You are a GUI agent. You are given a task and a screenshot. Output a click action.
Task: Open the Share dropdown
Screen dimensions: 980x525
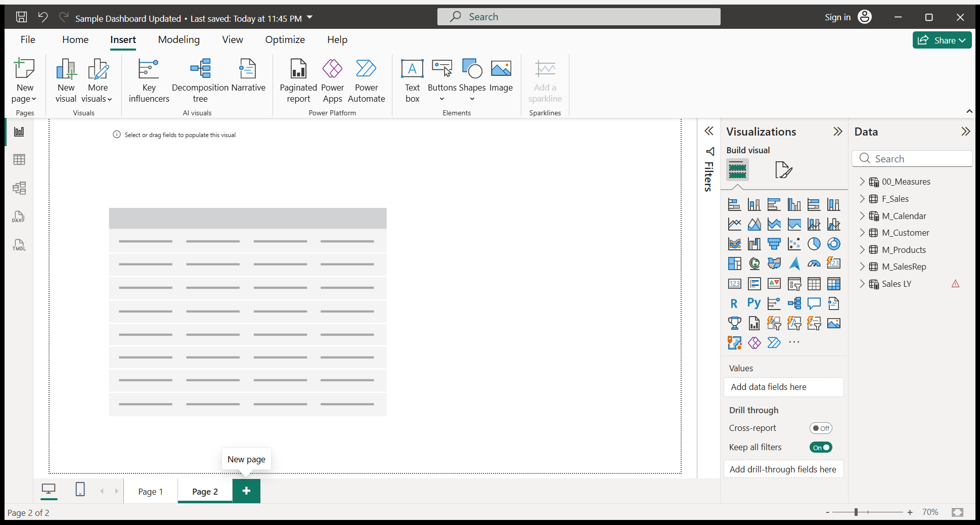[x=942, y=40]
